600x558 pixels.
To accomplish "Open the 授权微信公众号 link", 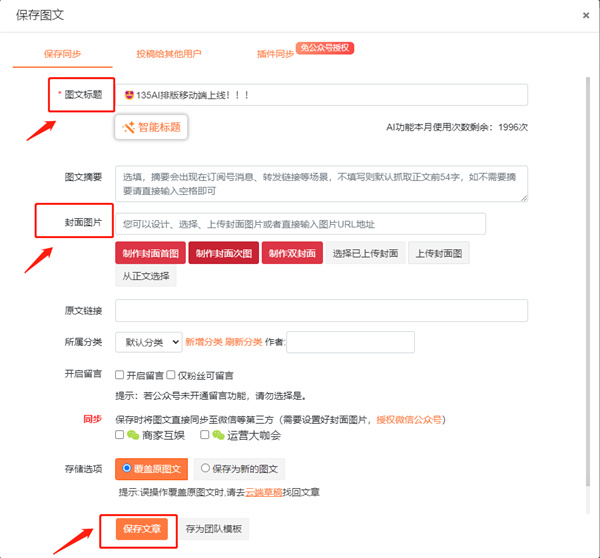I will click(x=409, y=420).
